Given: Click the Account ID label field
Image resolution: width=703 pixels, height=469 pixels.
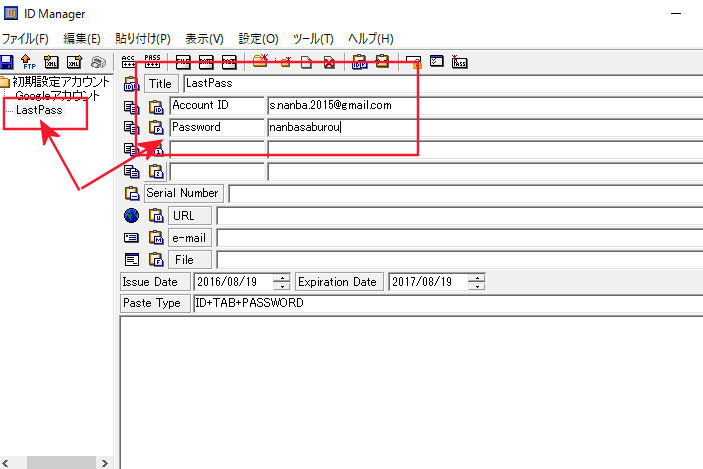Looking at the screenshot, I should tap(217, 106).
